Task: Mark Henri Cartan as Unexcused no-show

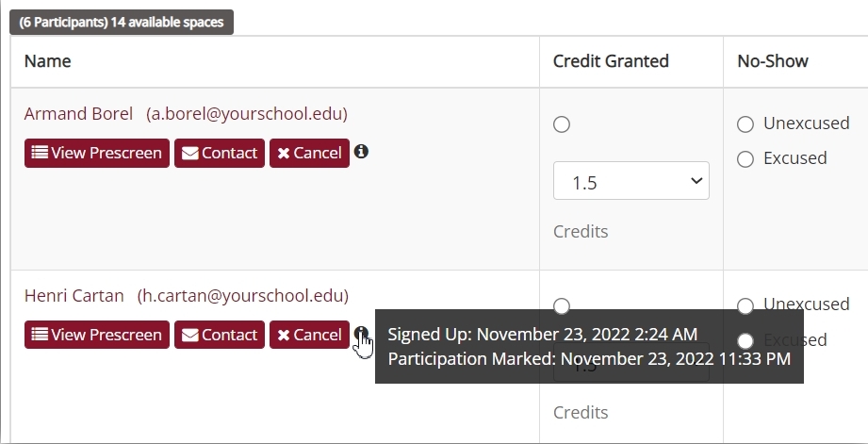Action: [745, 305]
